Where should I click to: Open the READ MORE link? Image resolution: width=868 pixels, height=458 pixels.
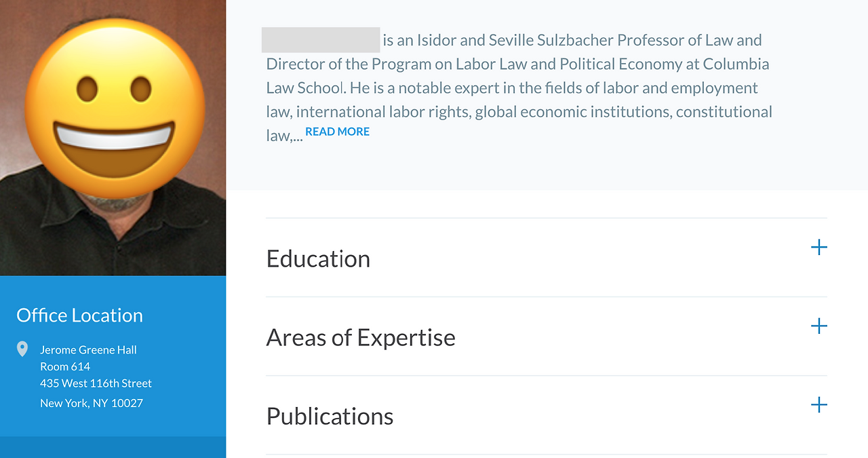coord(337,132)
